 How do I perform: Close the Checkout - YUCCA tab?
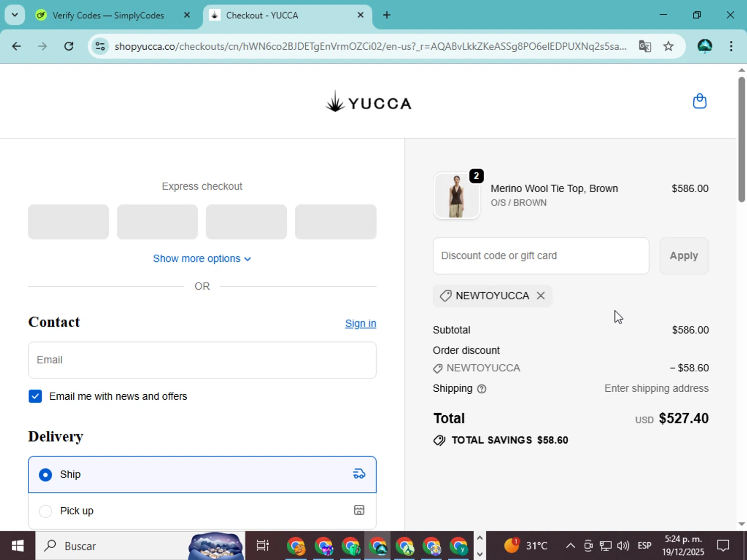coord(361,15)
